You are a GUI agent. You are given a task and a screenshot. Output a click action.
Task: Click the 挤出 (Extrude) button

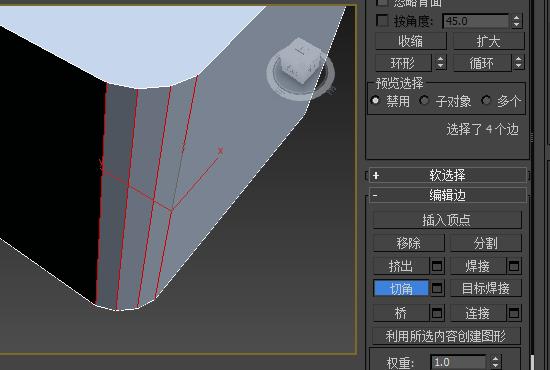coord(401,266)
